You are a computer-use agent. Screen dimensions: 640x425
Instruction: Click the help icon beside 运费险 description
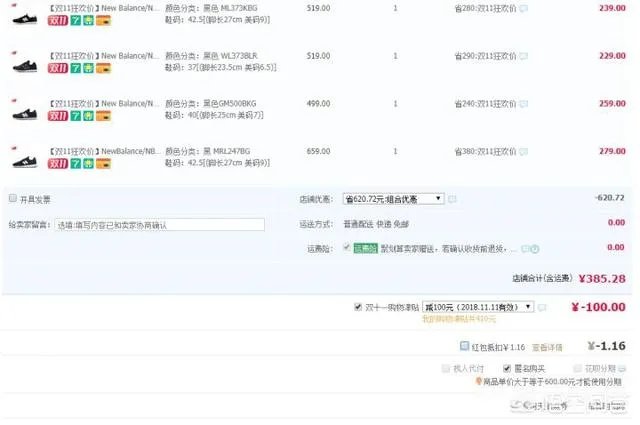536,248
